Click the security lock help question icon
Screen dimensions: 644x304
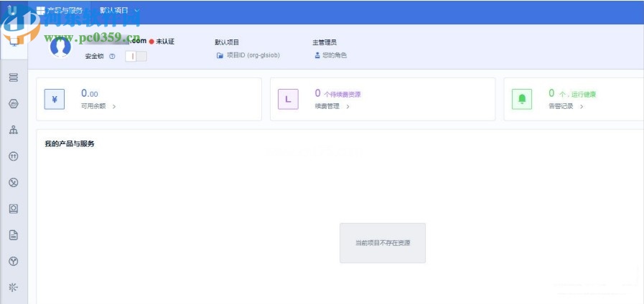point(112,57)
